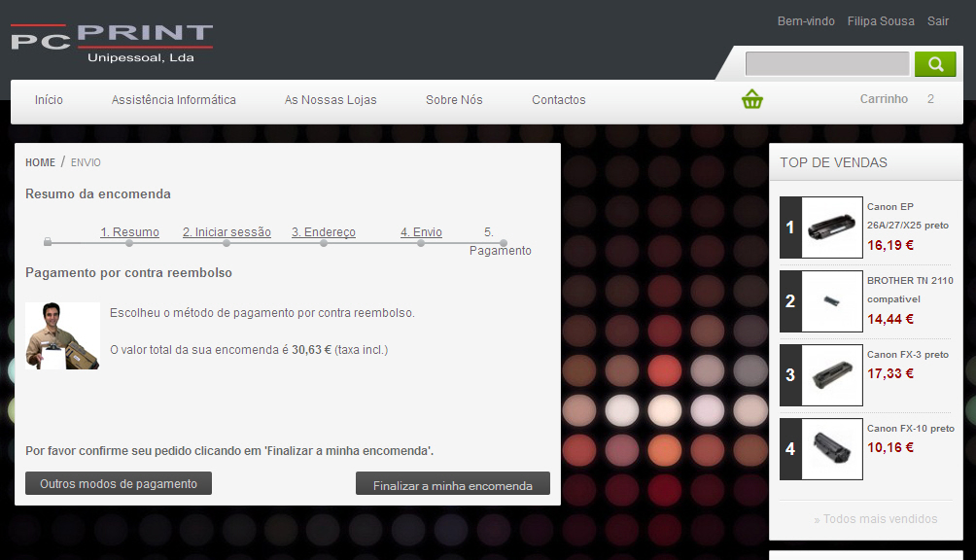The width and height of the screenshot is (976, 560).
Task: Click the 16,19 € price
Action: (x=890, y=245)
